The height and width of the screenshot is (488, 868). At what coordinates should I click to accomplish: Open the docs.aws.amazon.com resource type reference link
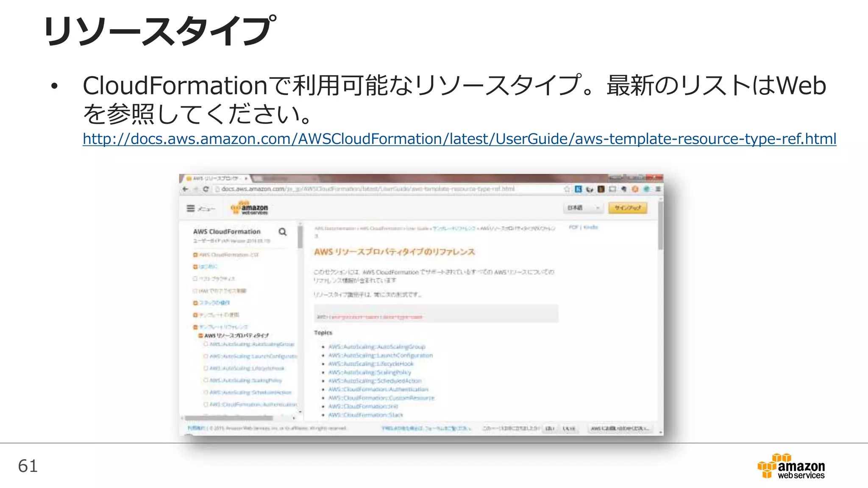tap(459, 139)
